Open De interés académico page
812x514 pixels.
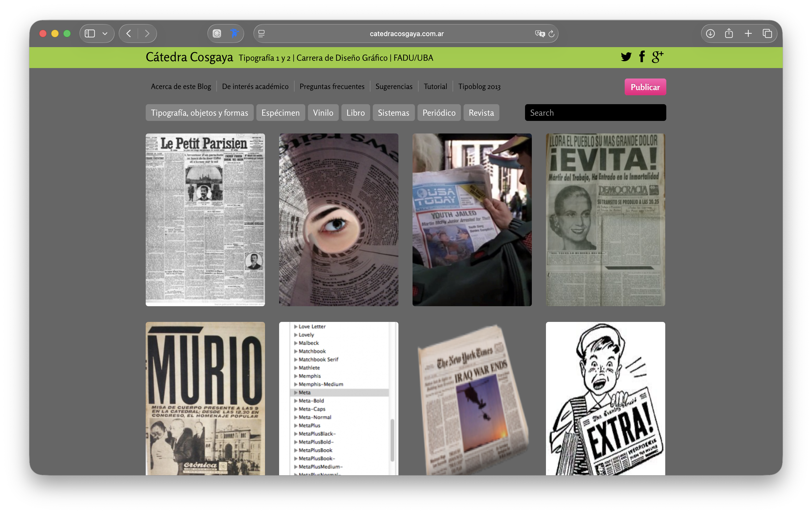pyautogui.click(x=255, y=87)
